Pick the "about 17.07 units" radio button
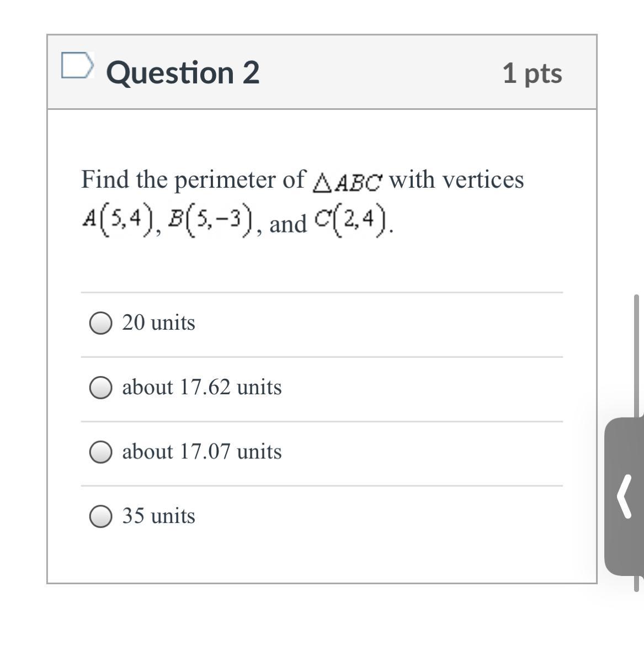The width and height of the screenshot is (644, 645). click(x=100, y=452)
